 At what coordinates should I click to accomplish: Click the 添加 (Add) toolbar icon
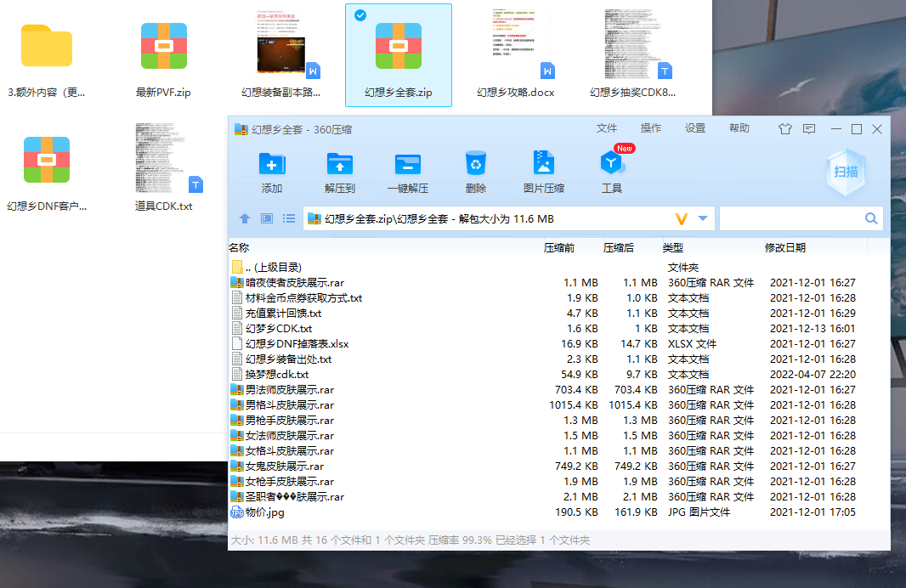pyautogui.click(x=272, y=165)
